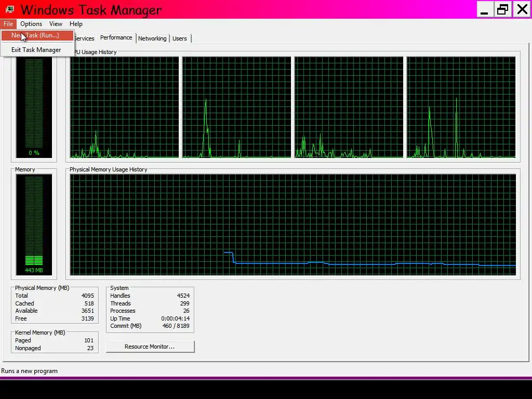Click the Handles value 4524

tap(183, 296)
